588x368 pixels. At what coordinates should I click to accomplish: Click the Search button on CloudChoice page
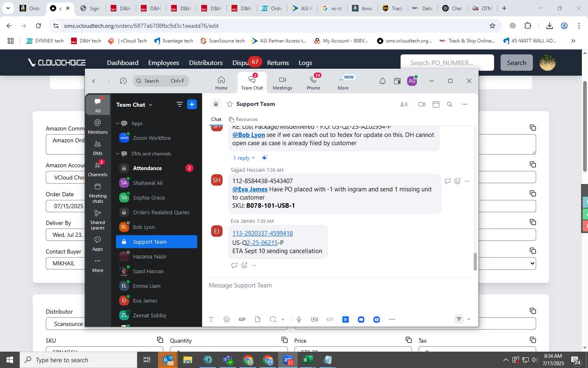tap(517, 63)
